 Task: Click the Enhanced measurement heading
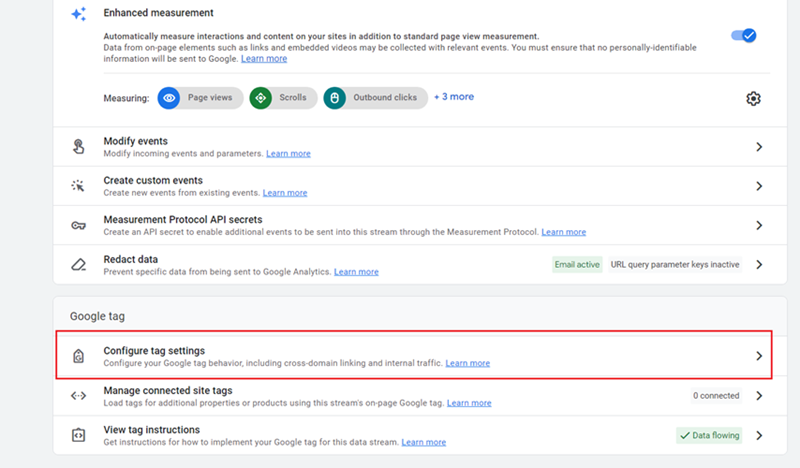159,13
